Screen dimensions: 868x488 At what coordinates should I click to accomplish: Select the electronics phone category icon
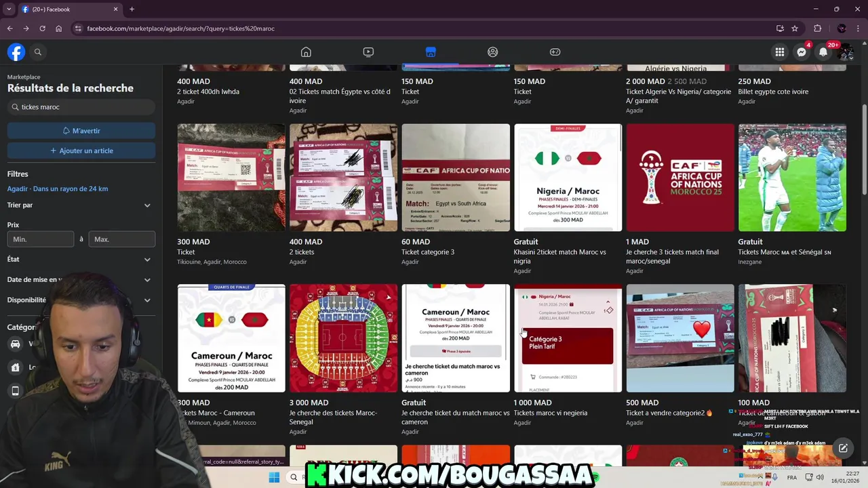pyautogui.click(x=16, y=390)
